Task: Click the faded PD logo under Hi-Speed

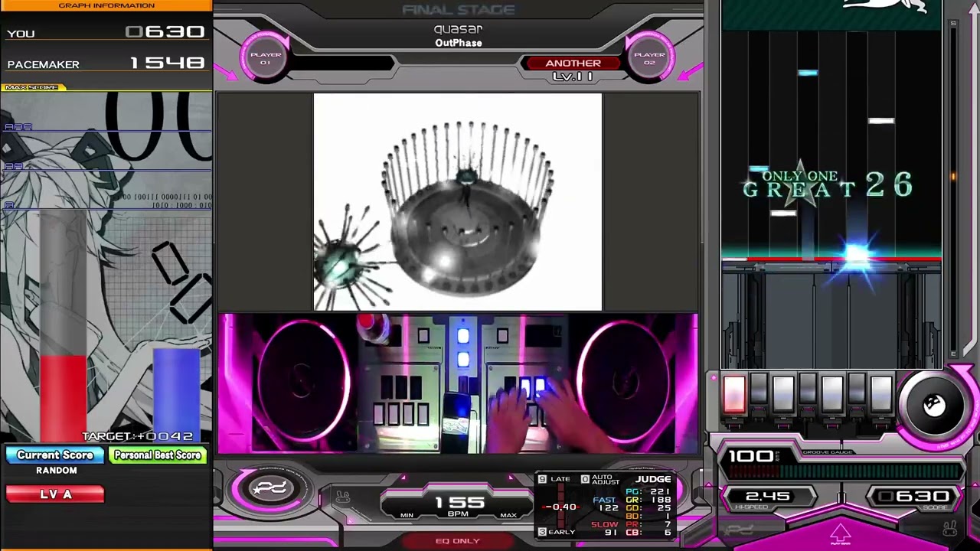Action: [x=740, y=530]
